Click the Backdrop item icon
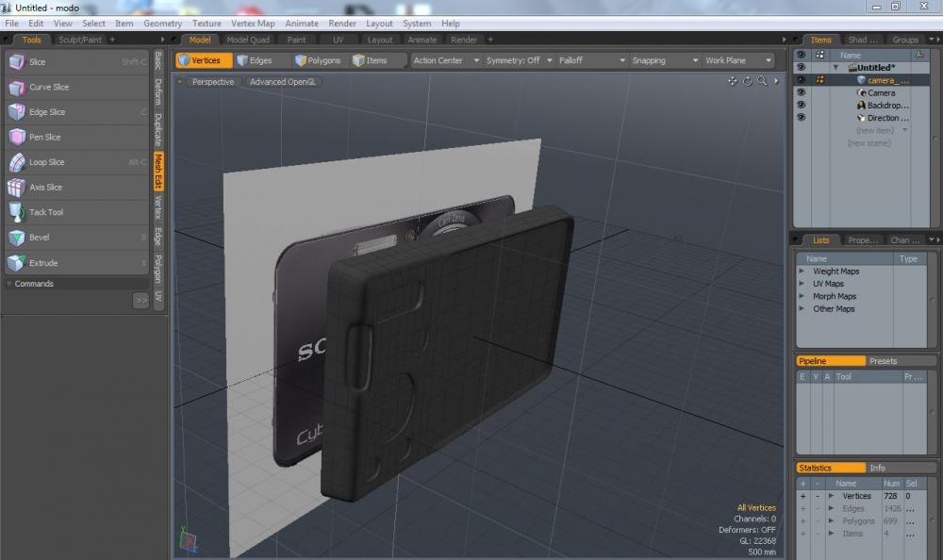 (x=861, y=106)
